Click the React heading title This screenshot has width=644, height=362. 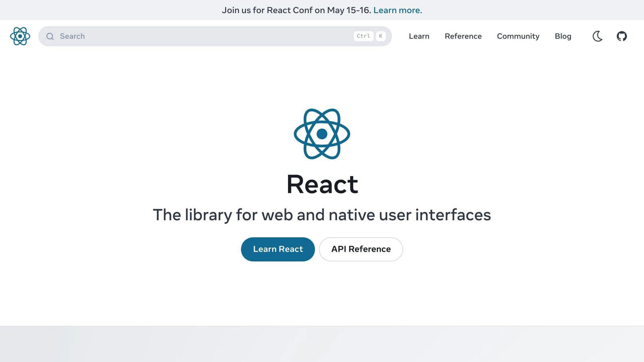point(322,184)
